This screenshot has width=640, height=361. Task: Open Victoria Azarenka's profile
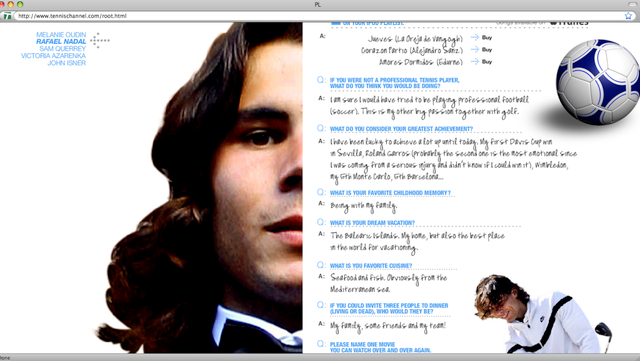[x=53, y=56]
